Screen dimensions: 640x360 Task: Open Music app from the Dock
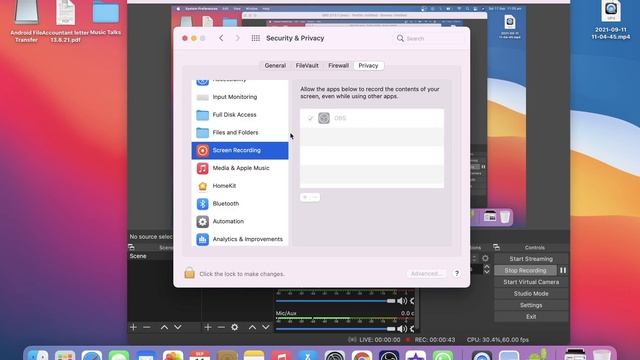click(x=281, y=356)
